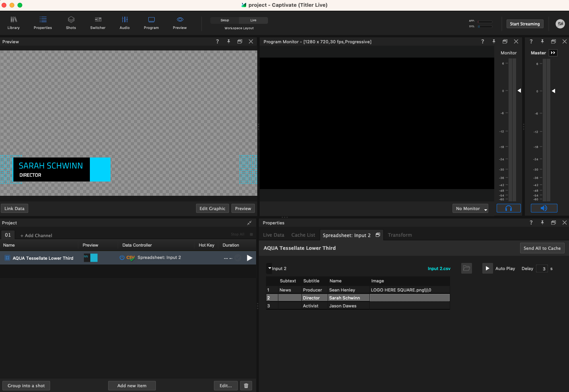Viewport: 569px width, 392px height.
Task: Click the headphones monitor button
Action: tap(508, 209)
